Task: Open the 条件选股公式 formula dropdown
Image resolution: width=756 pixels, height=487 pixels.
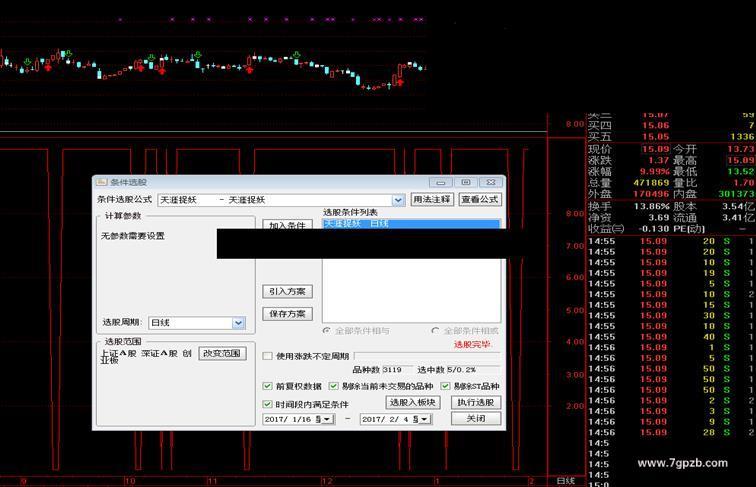Action: tap(398, 200)
